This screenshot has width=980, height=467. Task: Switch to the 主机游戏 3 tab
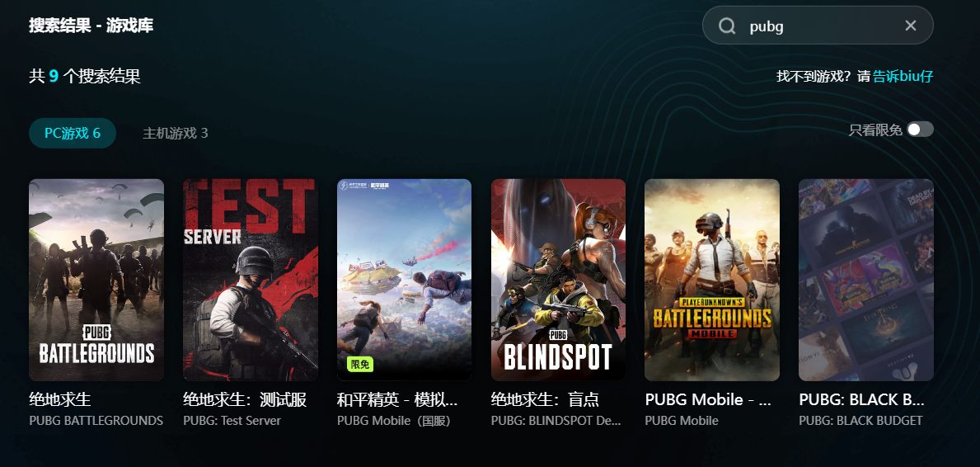pos(175,134)
